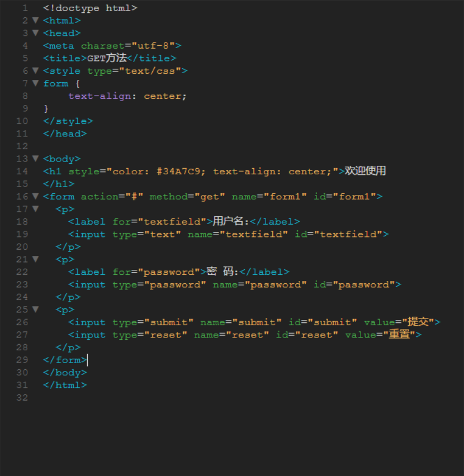Click the type="text" attribute on line 19
Screen dimensions: 464x476
[146, 234]
